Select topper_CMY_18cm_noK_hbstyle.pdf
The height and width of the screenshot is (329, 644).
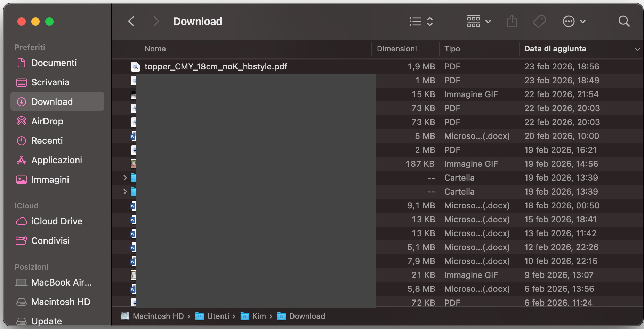point(216,66)
